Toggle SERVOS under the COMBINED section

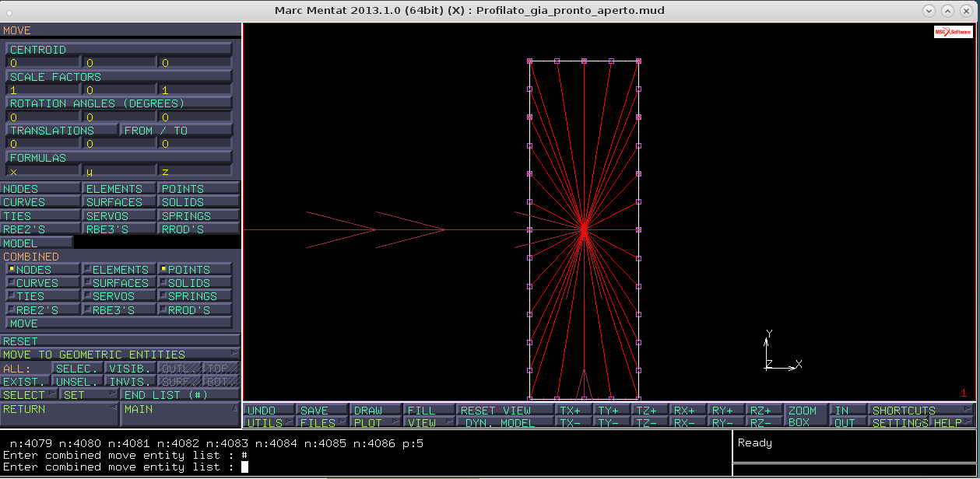[119, 296]
